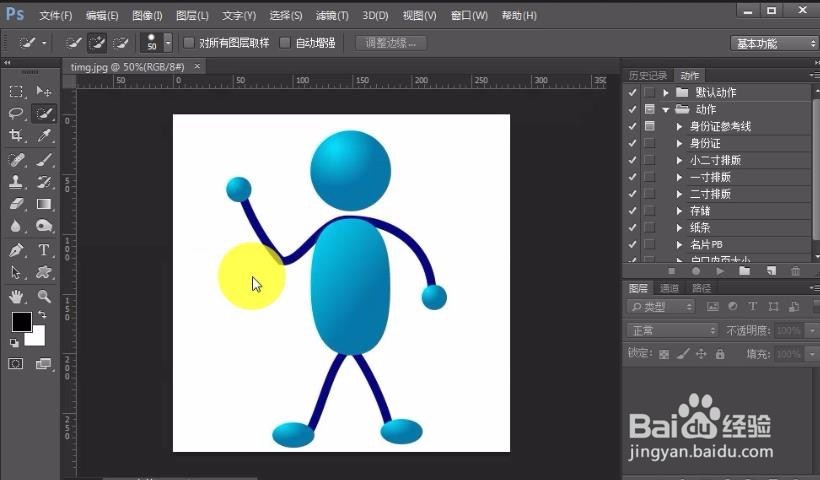Select the Eyedropper tool
820x480 pixels.
click(44, 135)
